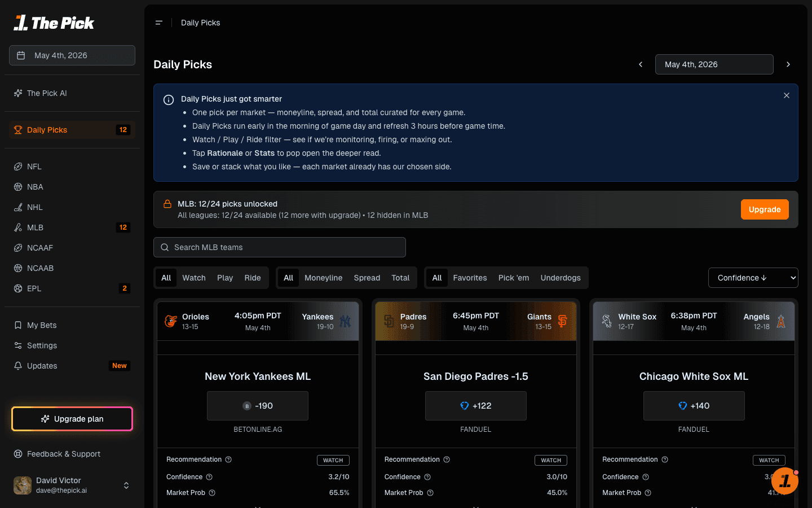Open Settings in sidebar

pos(72,345)
